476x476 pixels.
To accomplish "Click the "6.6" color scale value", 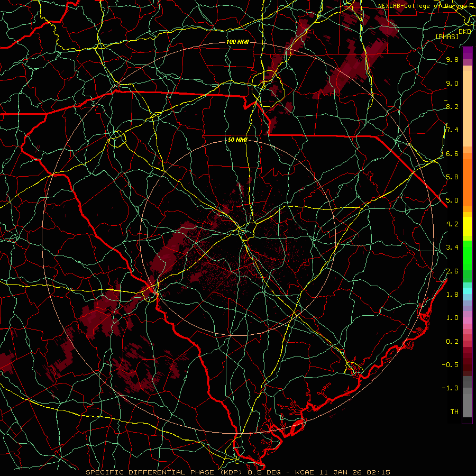I will pyautogui.click(x=452, y=153).
